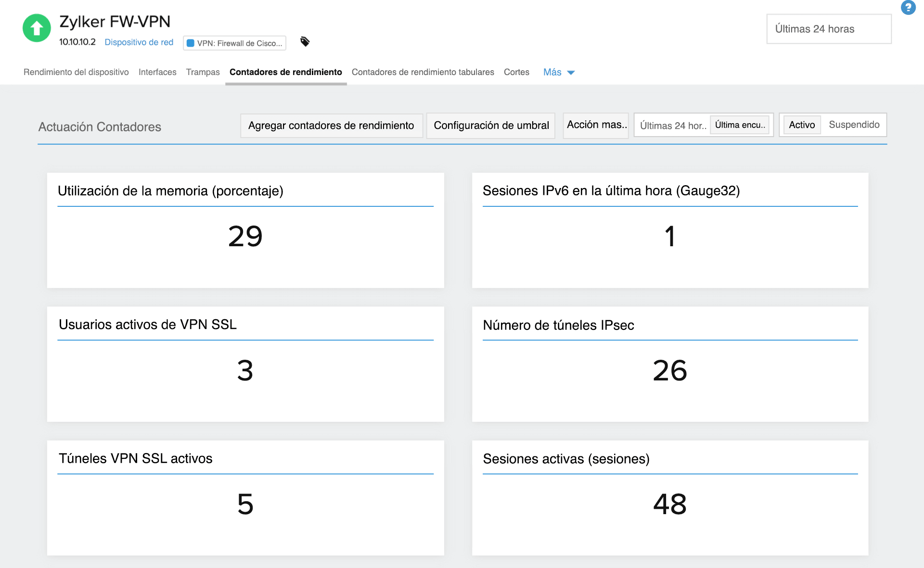Open Configuración de umbral
Screen dimensions: 924x568
(491, 126)
